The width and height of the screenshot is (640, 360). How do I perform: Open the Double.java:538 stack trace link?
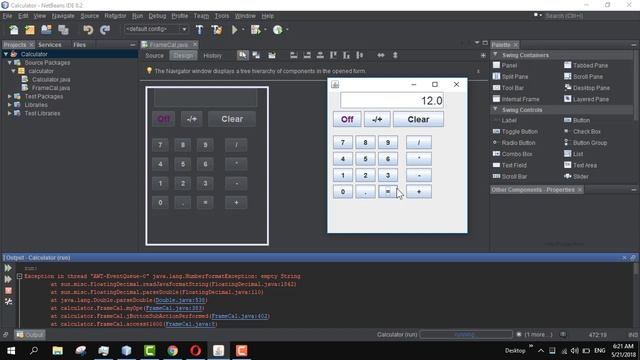click(x=180, y=300)
